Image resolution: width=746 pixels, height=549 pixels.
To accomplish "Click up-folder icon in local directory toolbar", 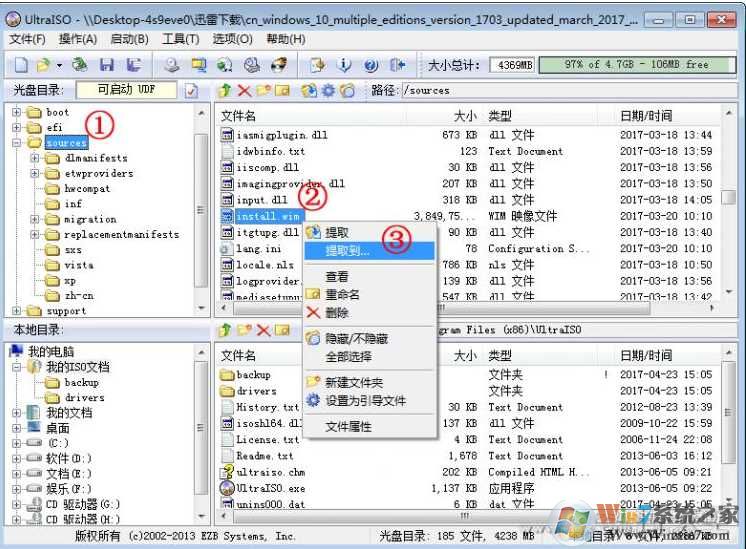I will point(225,330).
